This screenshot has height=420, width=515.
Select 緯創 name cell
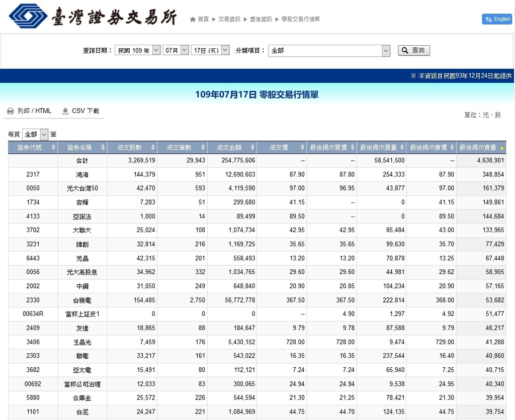tap(82, 244)
